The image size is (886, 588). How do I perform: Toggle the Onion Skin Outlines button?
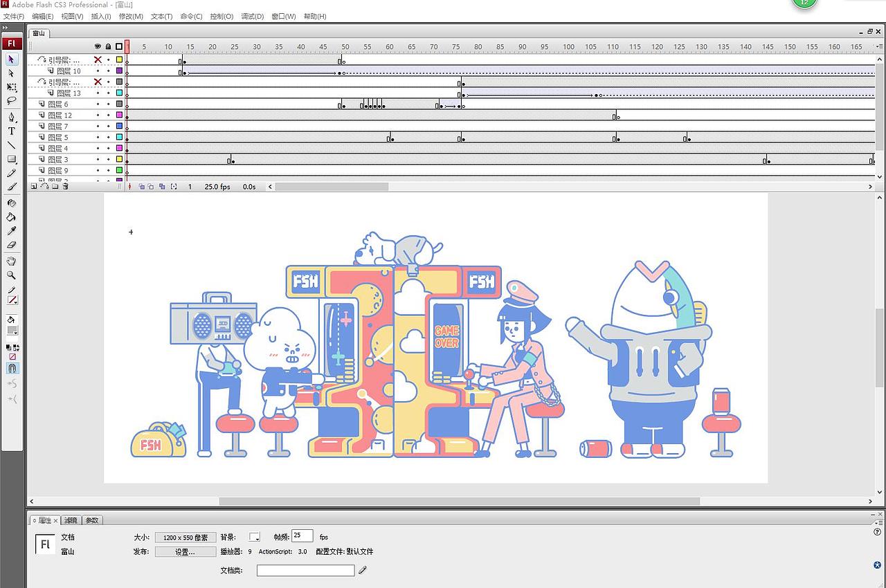[151, 187]
